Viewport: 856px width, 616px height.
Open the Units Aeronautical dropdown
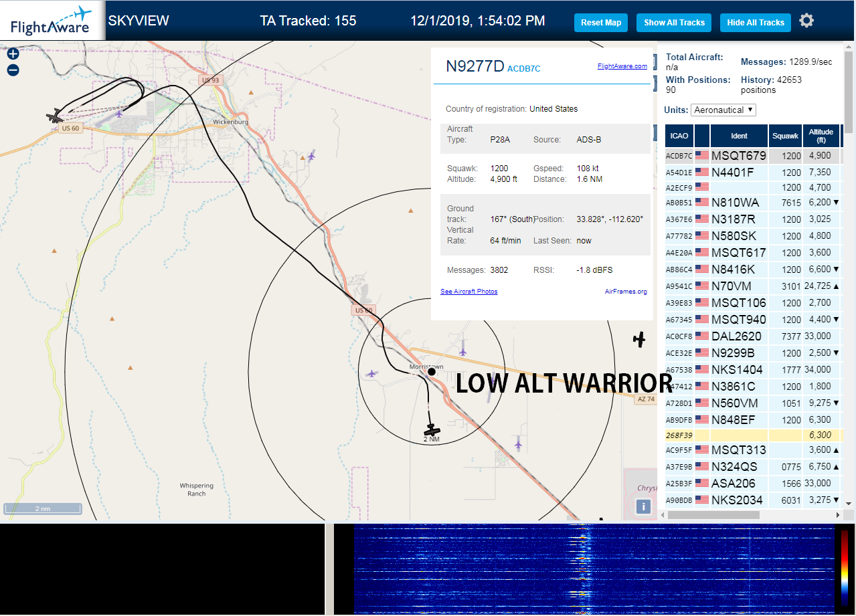click(723, 110)
